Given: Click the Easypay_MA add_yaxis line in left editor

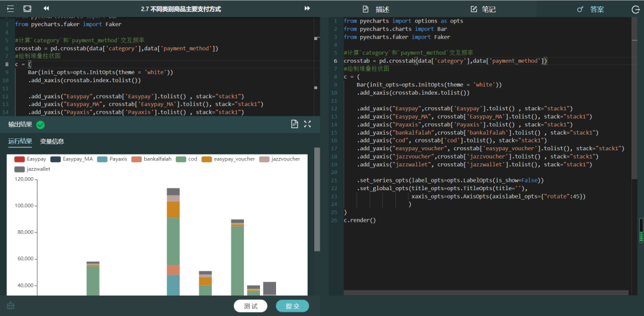Looking at the screenshot, I should coord(146,104).
